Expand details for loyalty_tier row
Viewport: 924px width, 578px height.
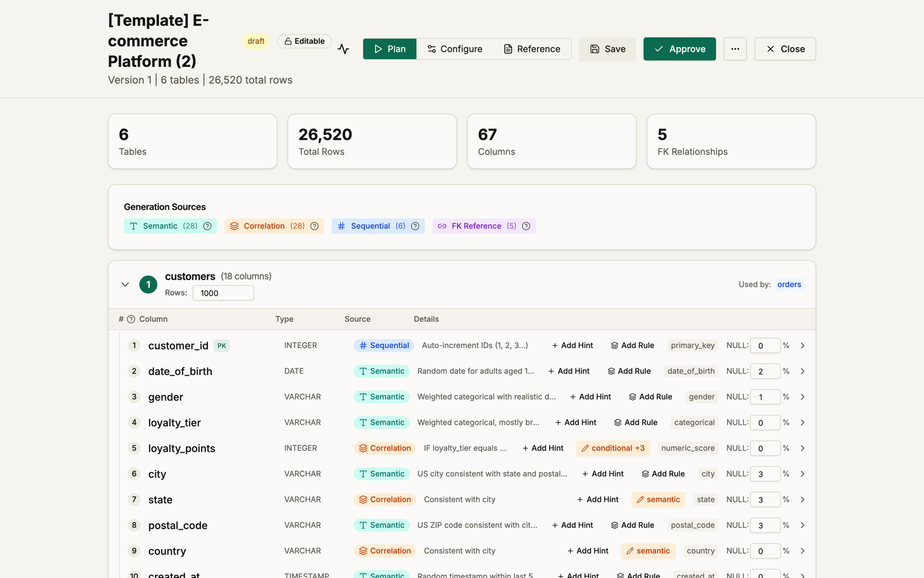pyautogui.click(x=803, y=423)
